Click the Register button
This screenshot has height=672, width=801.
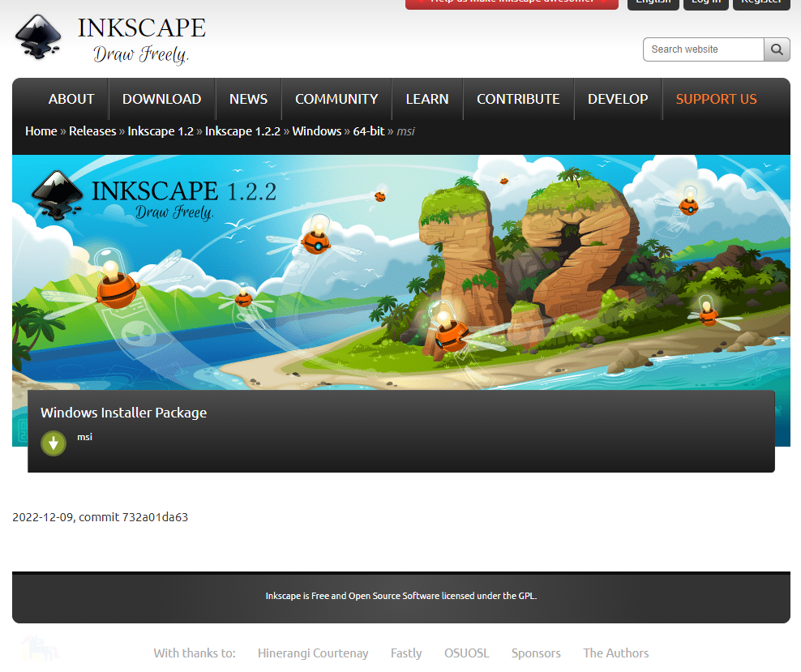point(761,4)
